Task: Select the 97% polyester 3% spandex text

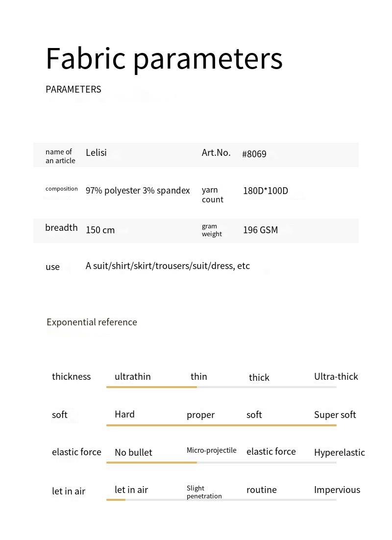Action: (138, 191)
